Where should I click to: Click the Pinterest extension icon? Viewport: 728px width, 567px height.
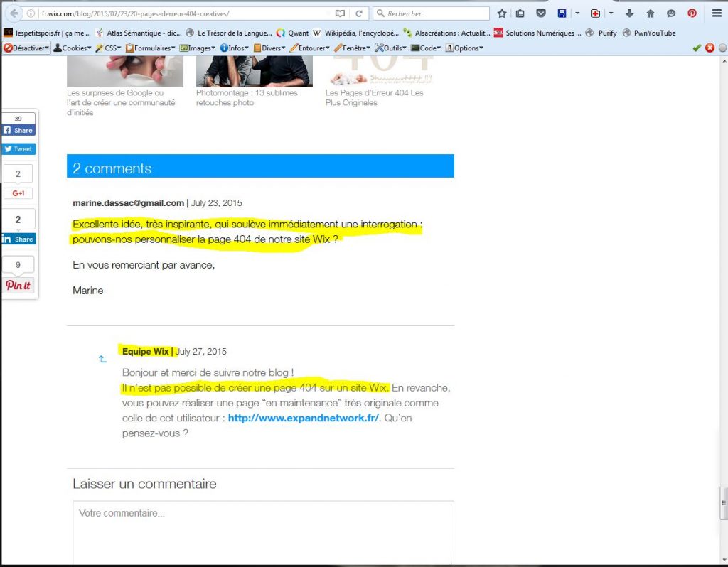pyautogui.click(x=692, y=13)
